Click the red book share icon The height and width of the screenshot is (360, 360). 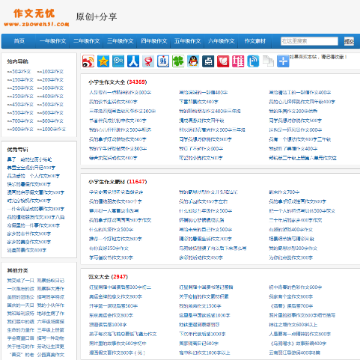pyautogui.click(x=223, y=61)
